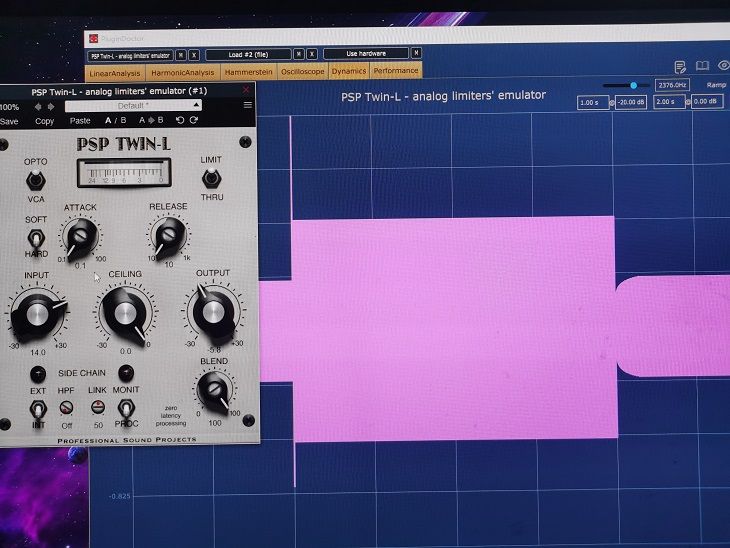Open the manual book icon
Viewport: 730px width, 548px height.
pyautogui.click(x=702, y=67)
